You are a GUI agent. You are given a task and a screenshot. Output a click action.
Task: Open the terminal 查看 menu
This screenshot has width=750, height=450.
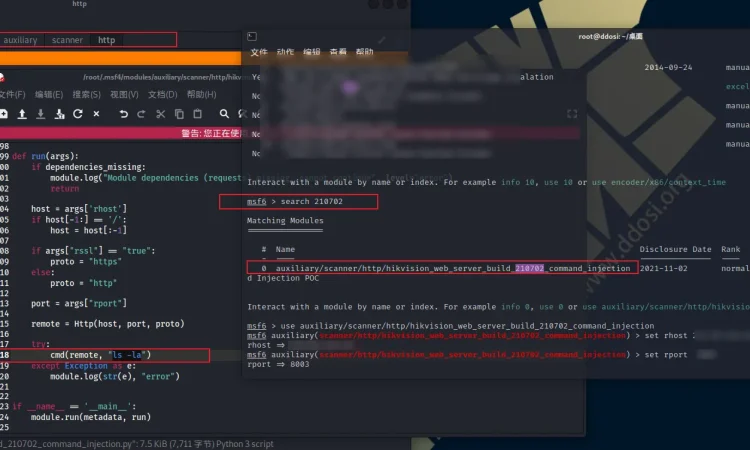338,52
